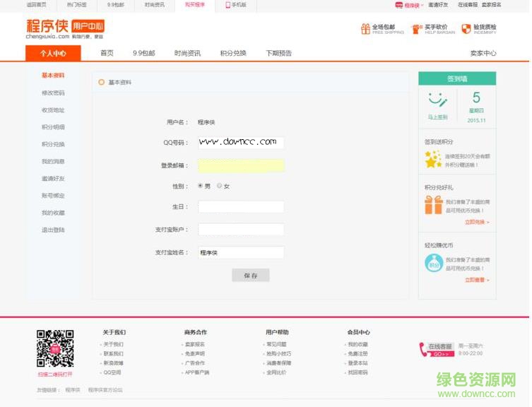Open 时尚资讯 in main navigation
The height and width of the screenshot is (407, 532).
pos(187,53)
